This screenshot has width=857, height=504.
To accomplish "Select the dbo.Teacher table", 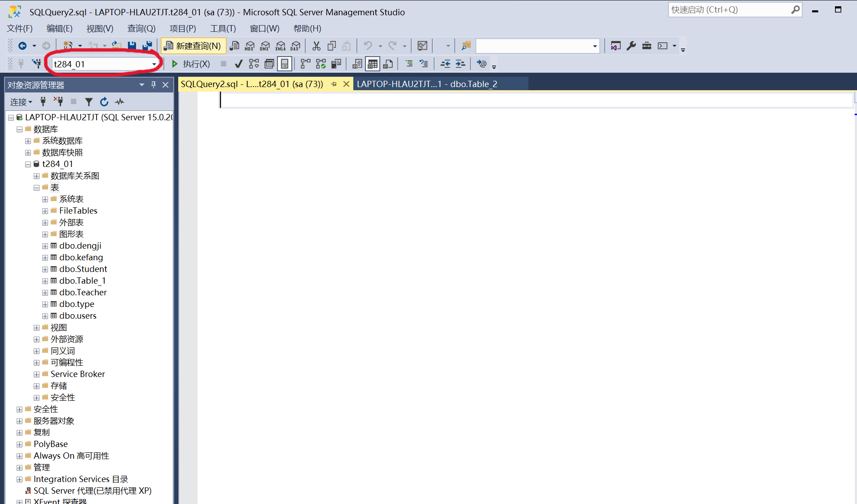I will [83, 292].
